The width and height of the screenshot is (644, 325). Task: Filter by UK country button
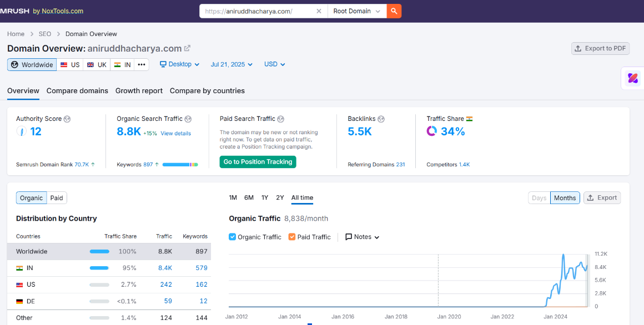pyautogui.click(x=97, y=64)
